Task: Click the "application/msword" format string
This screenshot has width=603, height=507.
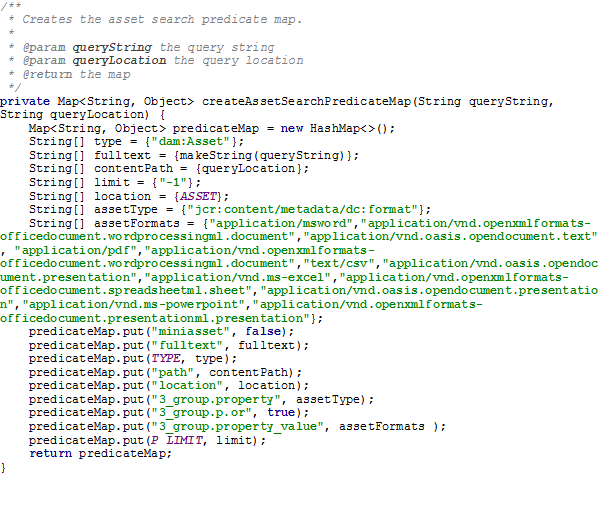Action: tap(281, 223)
